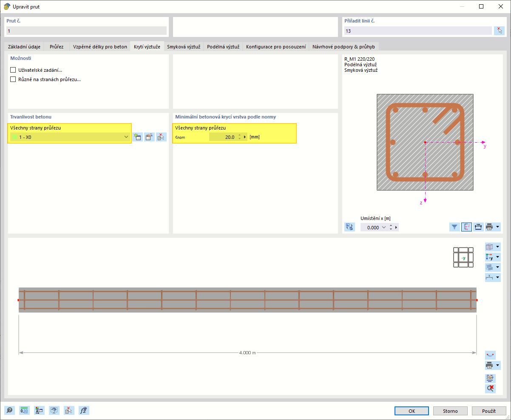Screen dimensions: 511x420
Task: Expand x dimension dropdown arrow
Action: tap(497, 277)
